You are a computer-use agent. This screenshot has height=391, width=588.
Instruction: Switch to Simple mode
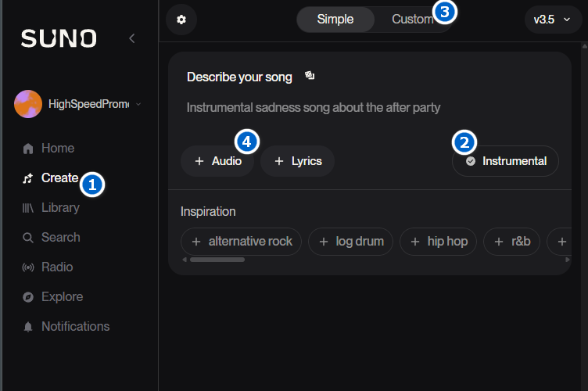[x=335, y=20]
